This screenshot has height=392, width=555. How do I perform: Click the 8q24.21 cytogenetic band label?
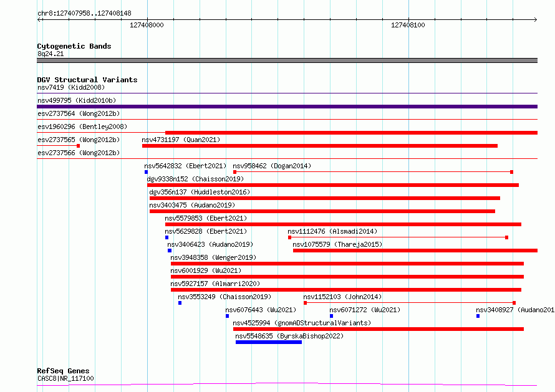[x=51, y=54]
